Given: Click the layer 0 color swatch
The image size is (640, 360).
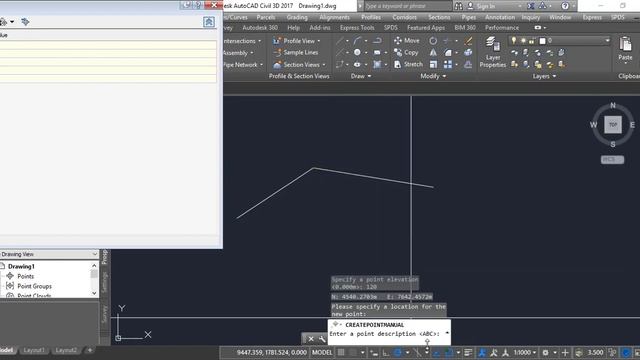Looking at the screenshot, I should click(x=542, y=41).
